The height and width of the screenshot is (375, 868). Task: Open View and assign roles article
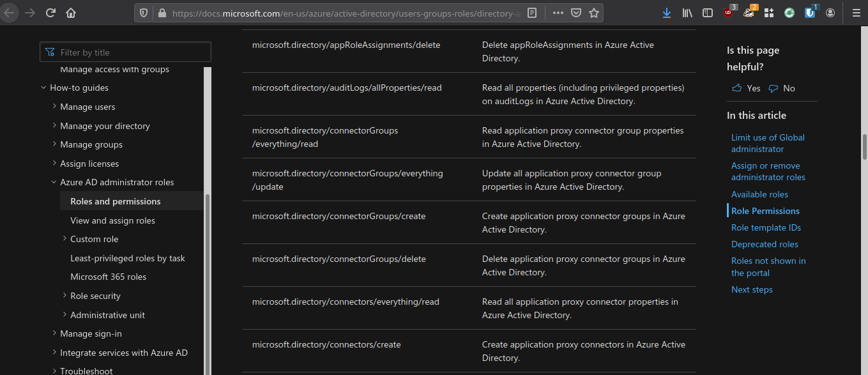112,220
